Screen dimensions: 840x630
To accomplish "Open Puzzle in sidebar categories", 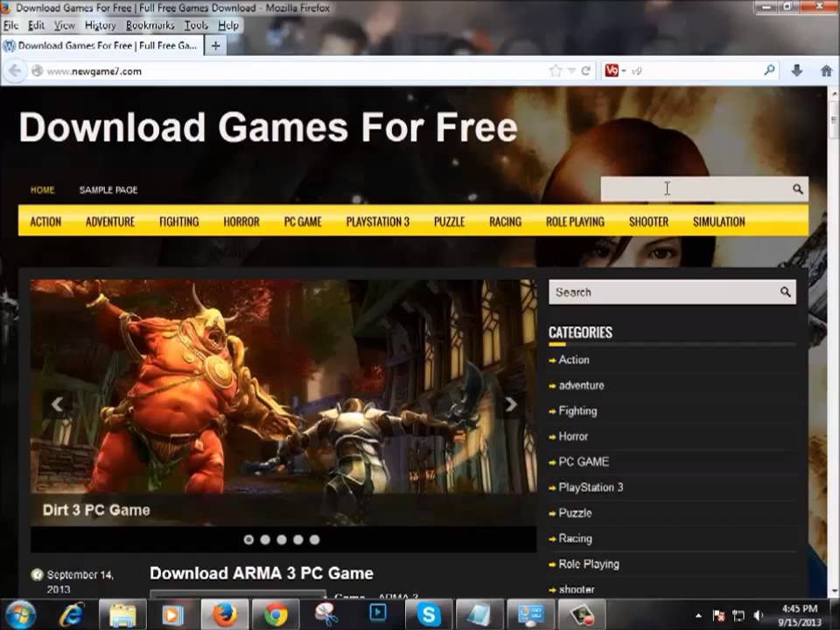I will click(575, 514).
